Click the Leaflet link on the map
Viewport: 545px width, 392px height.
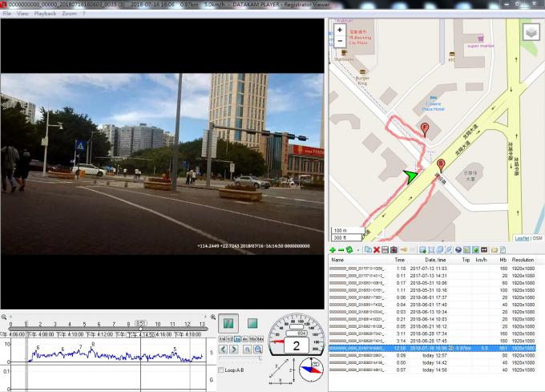[521, 237]
